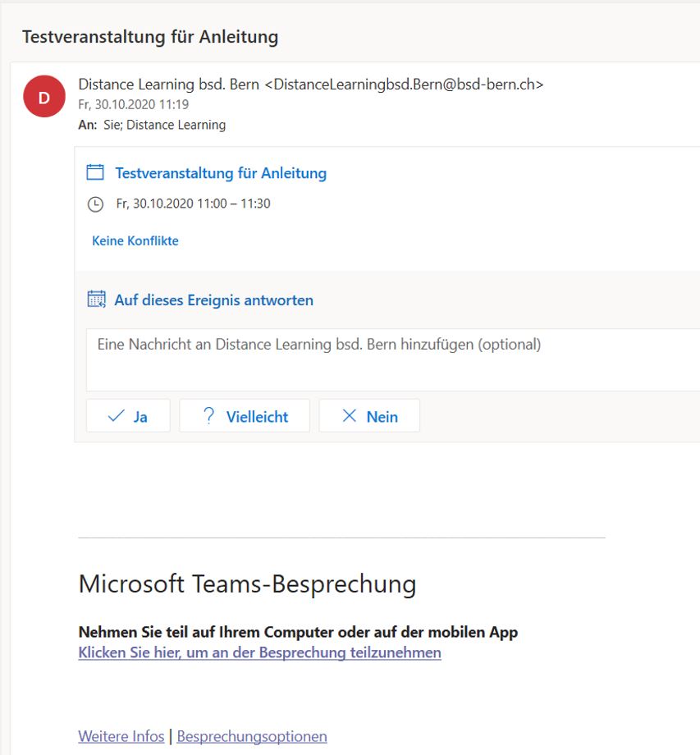Click the email subject title at the top
Viewport: 700px width, 755px height.
pos(150,37)
